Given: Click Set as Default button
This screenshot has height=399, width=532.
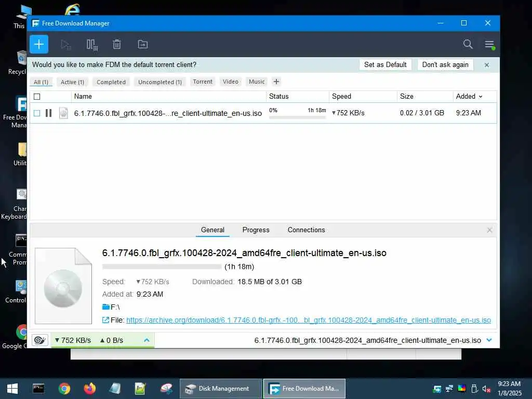Looking at the screenshot, I should click(x=385, y=64).
